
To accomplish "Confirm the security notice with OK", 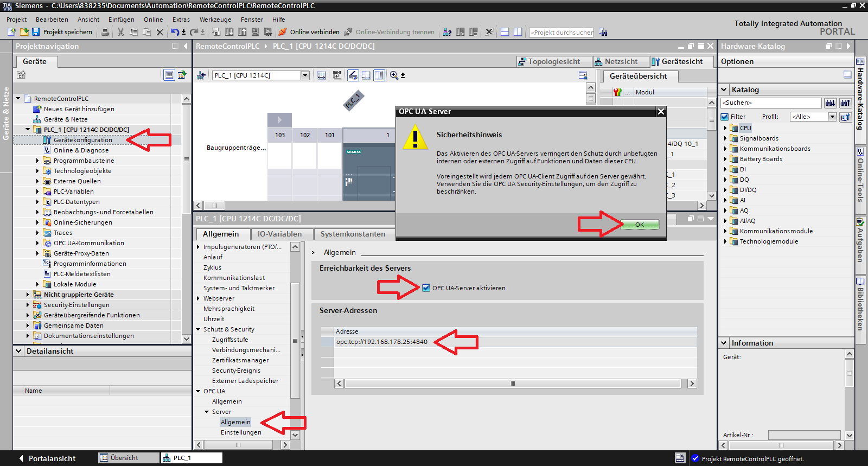I will tap(640, 225).
